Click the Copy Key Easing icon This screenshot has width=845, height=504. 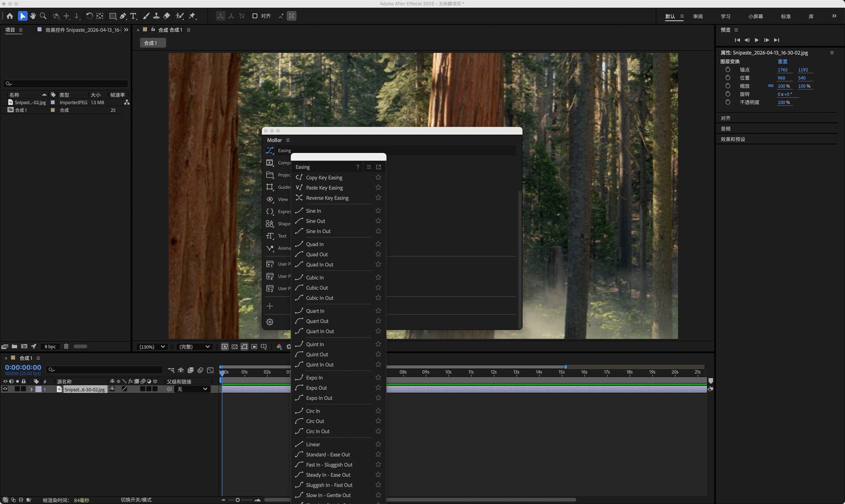(299, 177)
